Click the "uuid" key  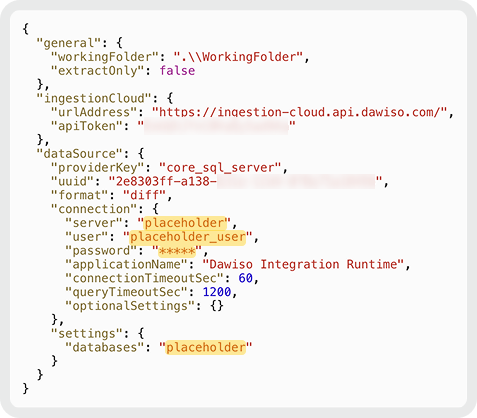[72, 181]
